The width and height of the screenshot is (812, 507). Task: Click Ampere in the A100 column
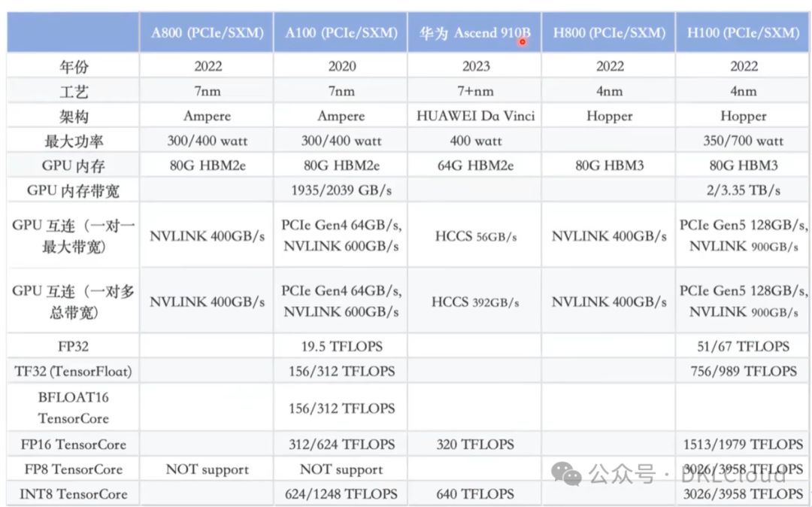[341, 117]
